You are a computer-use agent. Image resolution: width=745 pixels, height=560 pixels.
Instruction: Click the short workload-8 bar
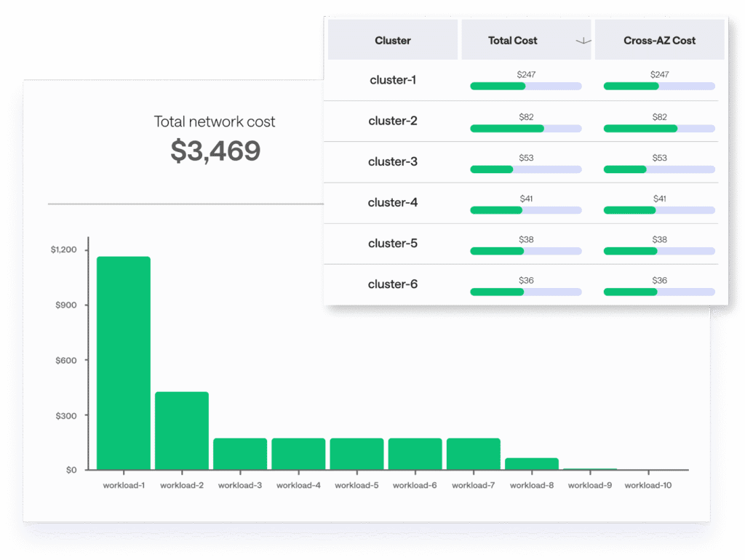[x=532, y=464]
